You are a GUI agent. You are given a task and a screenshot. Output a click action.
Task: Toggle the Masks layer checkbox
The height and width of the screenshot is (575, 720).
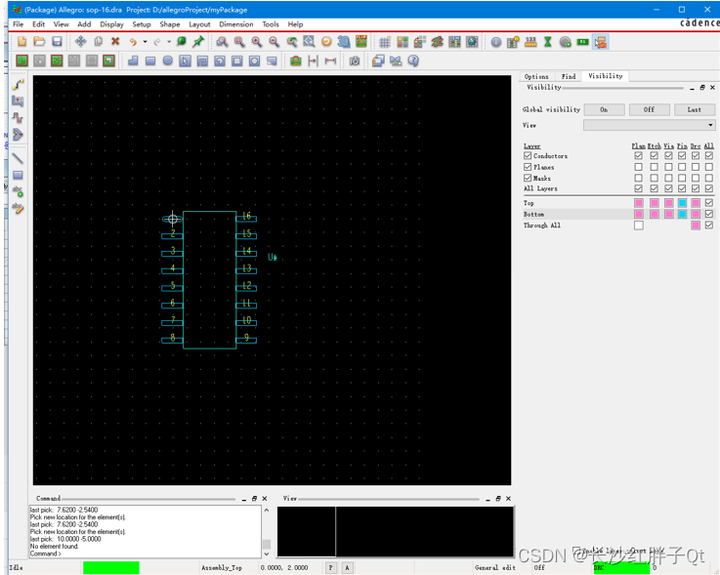(x=528, y=178)
